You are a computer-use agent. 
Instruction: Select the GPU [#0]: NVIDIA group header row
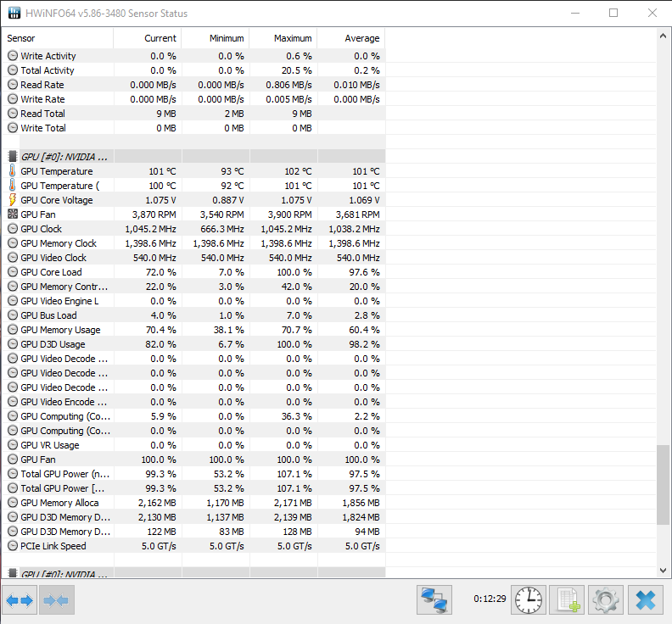click(x=193, y=156)
